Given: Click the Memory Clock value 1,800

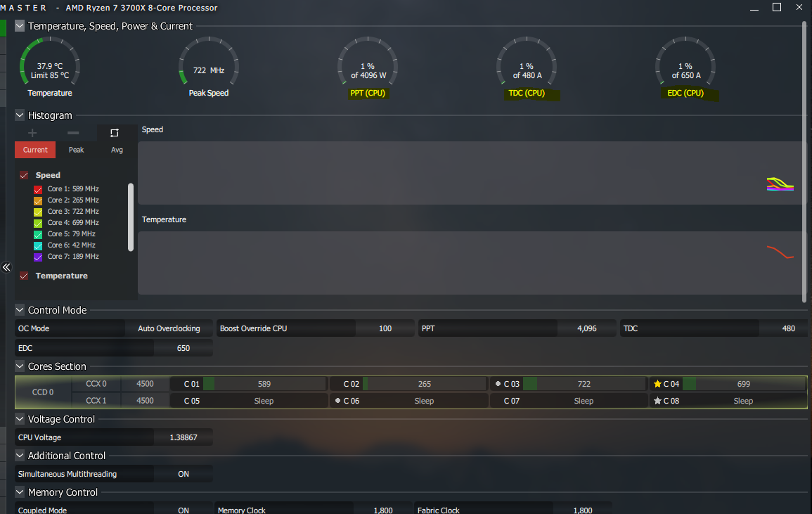Looking at the screenshot, I should click(382, 510).
